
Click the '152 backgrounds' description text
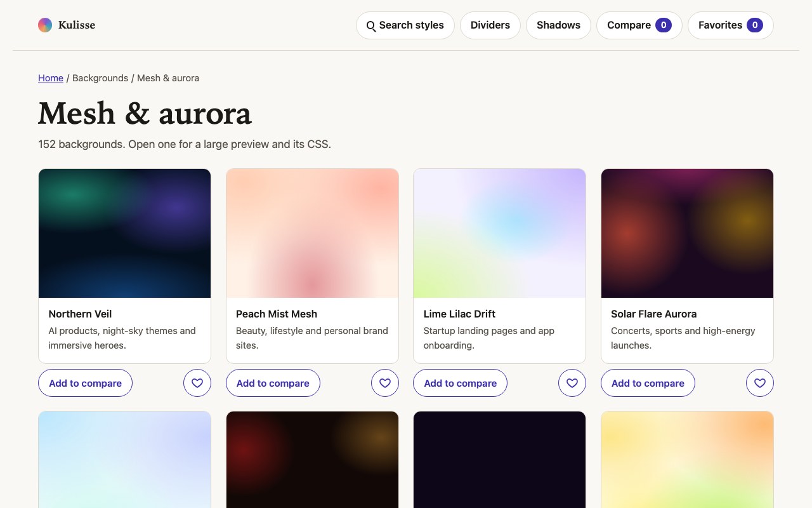click(x=185, y=144)
